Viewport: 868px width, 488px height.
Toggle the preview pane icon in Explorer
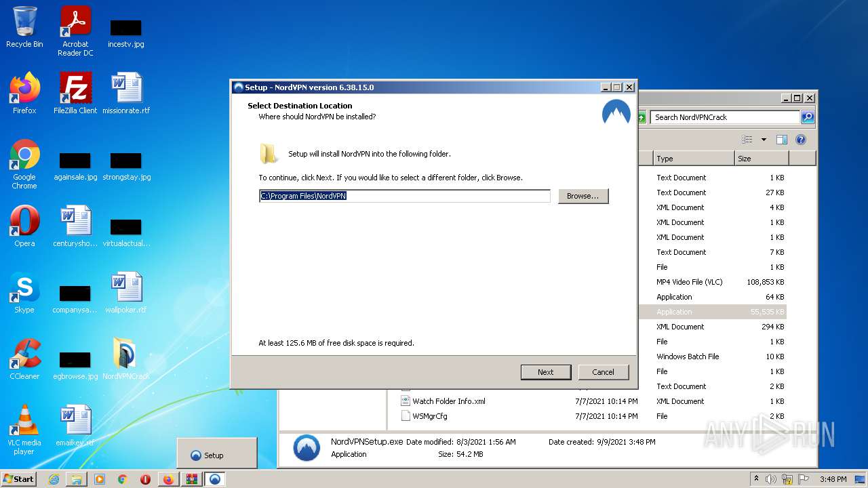coord(782,140)
